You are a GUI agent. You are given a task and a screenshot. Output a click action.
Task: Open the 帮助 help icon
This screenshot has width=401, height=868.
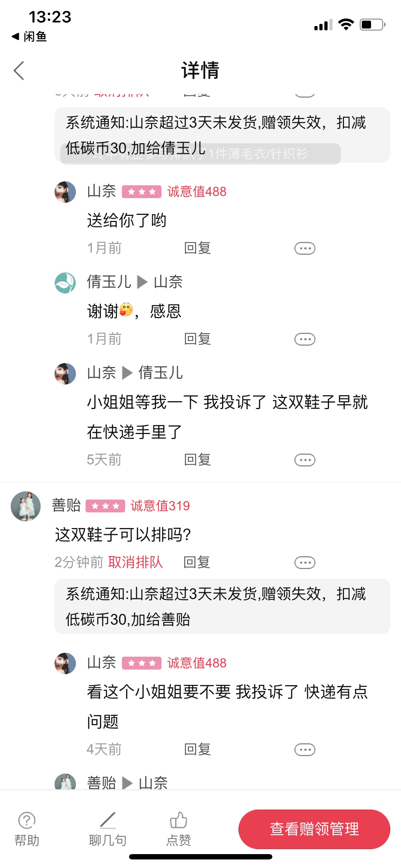pos(27,828)
